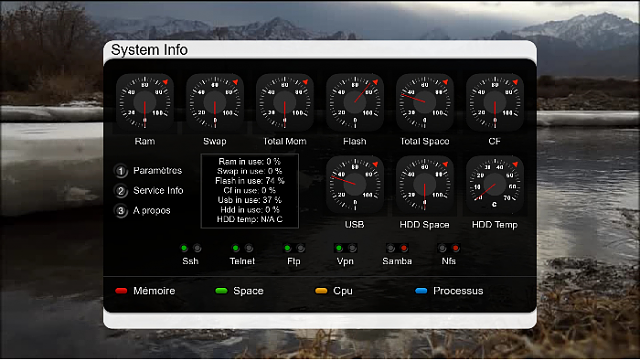The height and width of the screenshot is (361, 640).
Task: Toggle the Nfs status indicator
Action: (449, 248)
